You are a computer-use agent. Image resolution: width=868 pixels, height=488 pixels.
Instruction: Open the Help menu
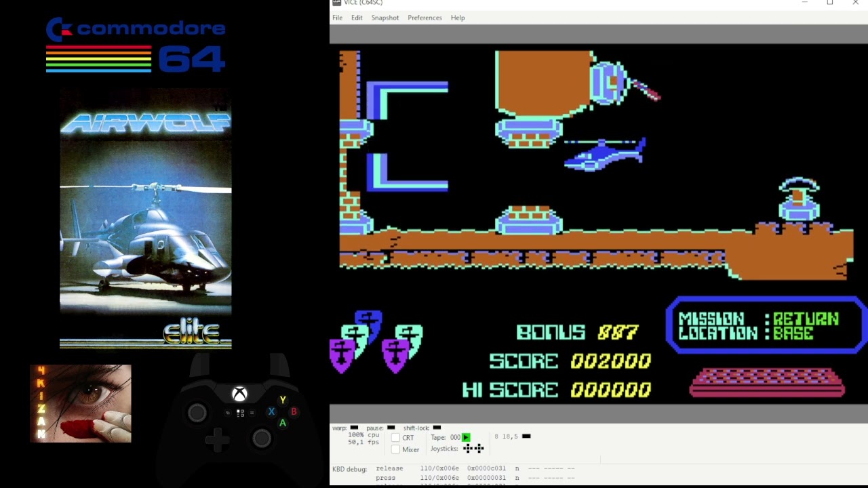coord(458,18)
